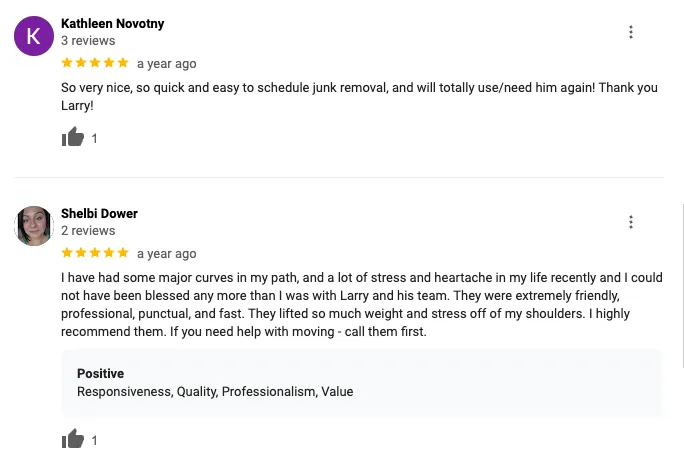Click the five-star rating on Shelbi's review
684x459 pixels.
click(95, 253)
